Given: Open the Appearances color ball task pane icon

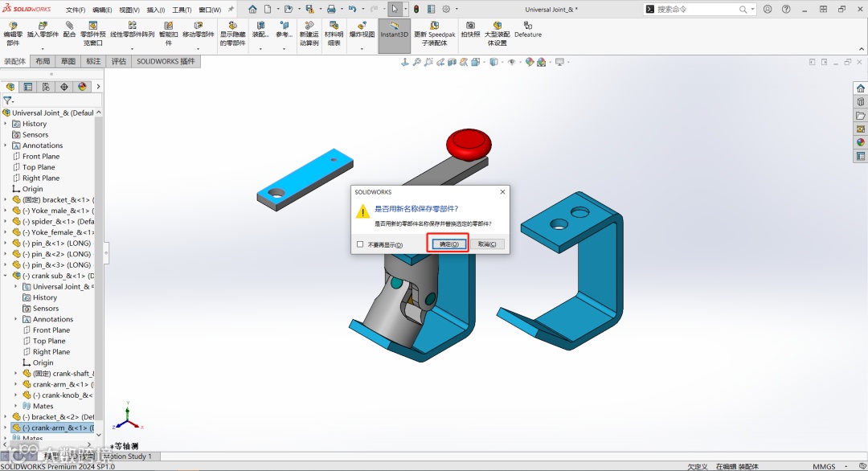Looking at the screenshot, I should (860, 143).
